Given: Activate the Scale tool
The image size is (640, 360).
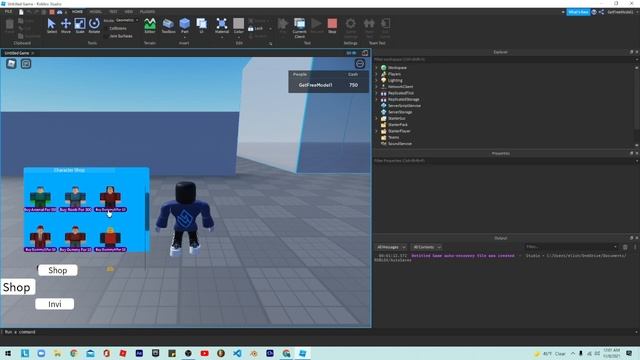Looking at the screenshot, I should [80, 25].
